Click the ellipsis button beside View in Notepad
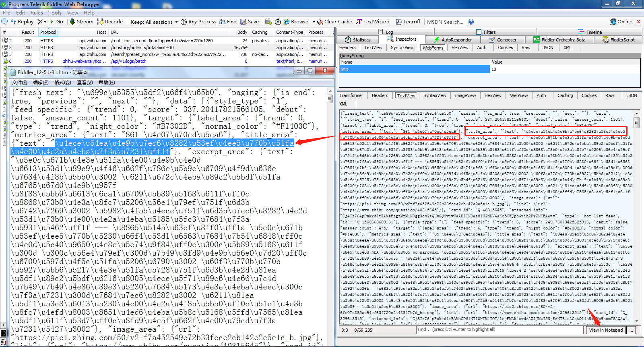 [x=632, y=330]
